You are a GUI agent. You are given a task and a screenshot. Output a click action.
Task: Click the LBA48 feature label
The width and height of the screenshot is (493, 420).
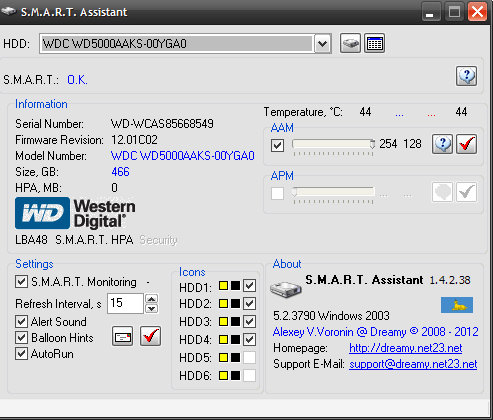click(31, 240)
